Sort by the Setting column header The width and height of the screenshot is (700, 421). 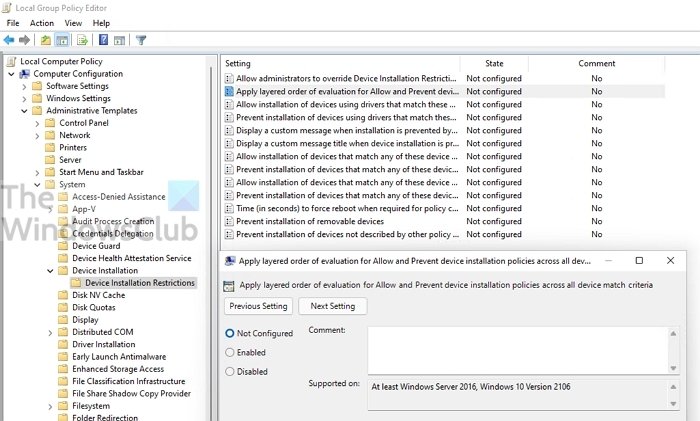coord(340,63)
